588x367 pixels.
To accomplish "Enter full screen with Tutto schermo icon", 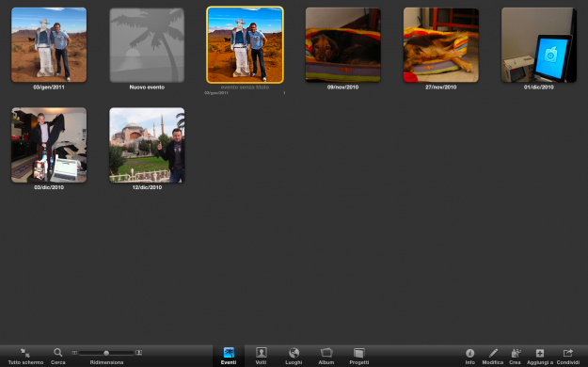I will point(25,353).
